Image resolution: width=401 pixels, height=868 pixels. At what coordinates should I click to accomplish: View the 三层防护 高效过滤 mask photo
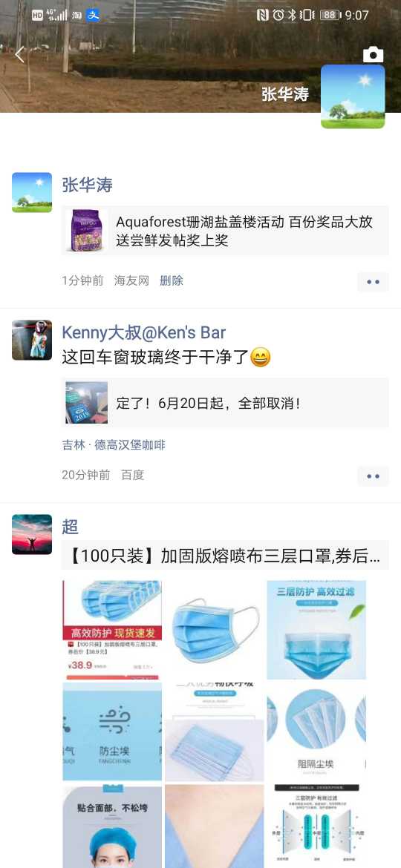pyautogui.click(x=316, y=629)
